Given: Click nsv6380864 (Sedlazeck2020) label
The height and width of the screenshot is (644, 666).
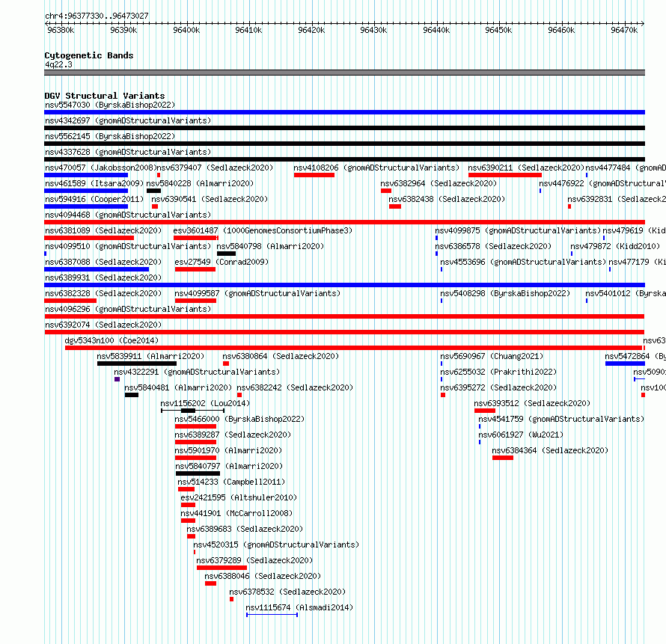Looking at the screenshot, I should point(281,356).
